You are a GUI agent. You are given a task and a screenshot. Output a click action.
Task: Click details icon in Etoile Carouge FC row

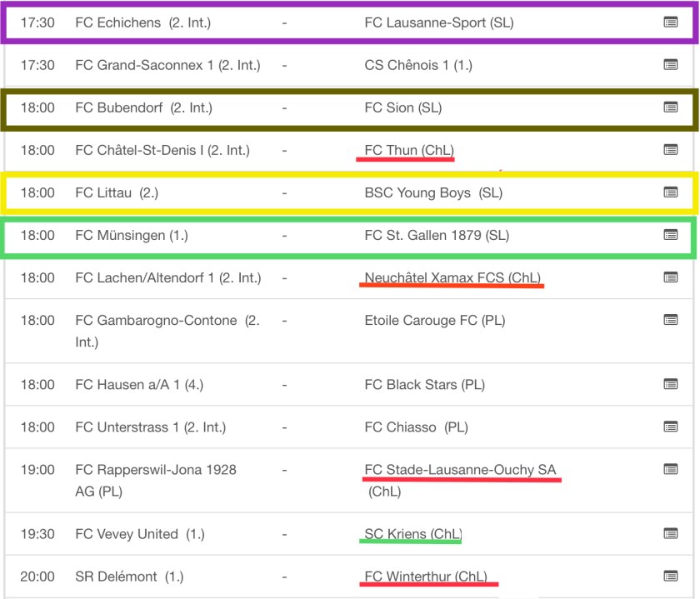670,320
